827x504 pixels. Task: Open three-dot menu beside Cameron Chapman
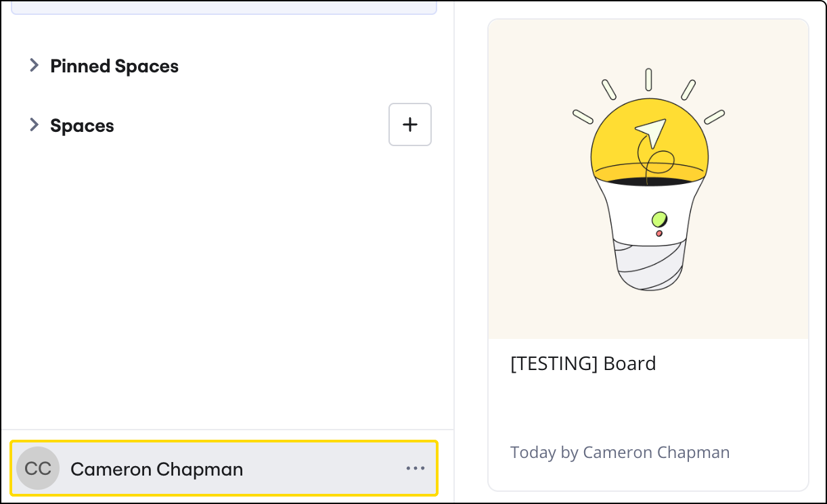coord(415,469)
